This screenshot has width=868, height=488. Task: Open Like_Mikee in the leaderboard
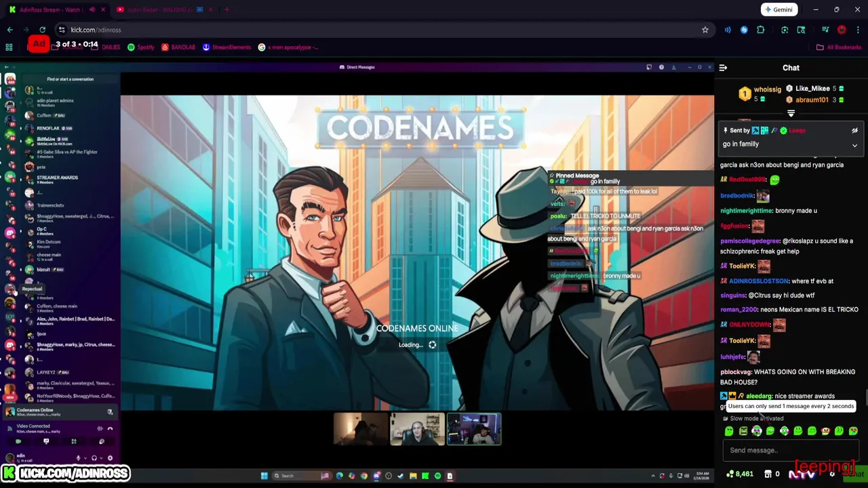tap(812, 89)
